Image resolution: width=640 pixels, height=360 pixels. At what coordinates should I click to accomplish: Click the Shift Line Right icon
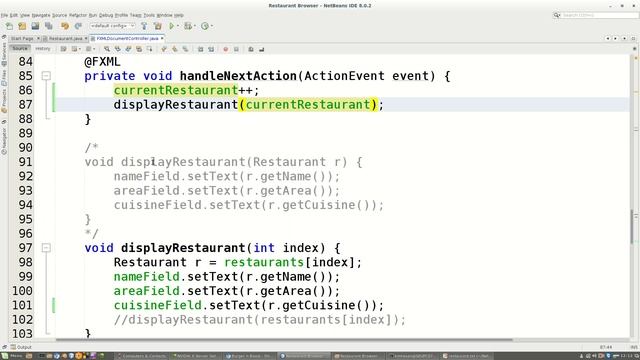211,49
